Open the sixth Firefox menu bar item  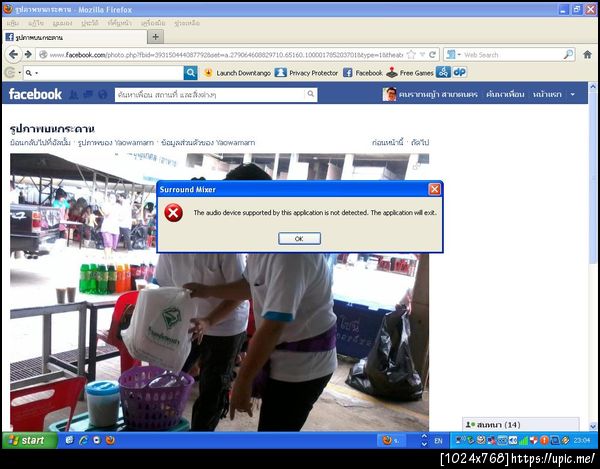coord(153,23)
